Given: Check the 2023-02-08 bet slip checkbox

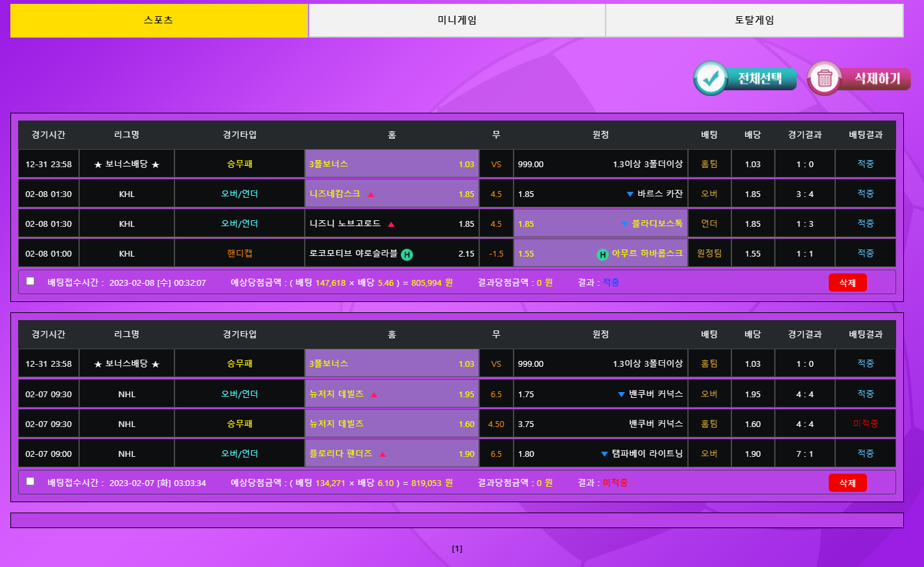Looking at the screenshot, I should click(x=30, y=281).
